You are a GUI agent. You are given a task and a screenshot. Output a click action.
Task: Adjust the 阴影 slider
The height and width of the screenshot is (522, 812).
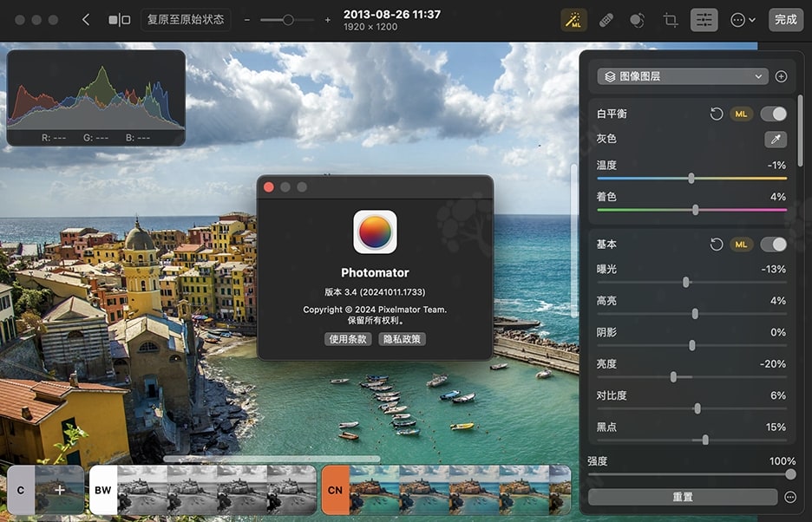coord(691,345)
